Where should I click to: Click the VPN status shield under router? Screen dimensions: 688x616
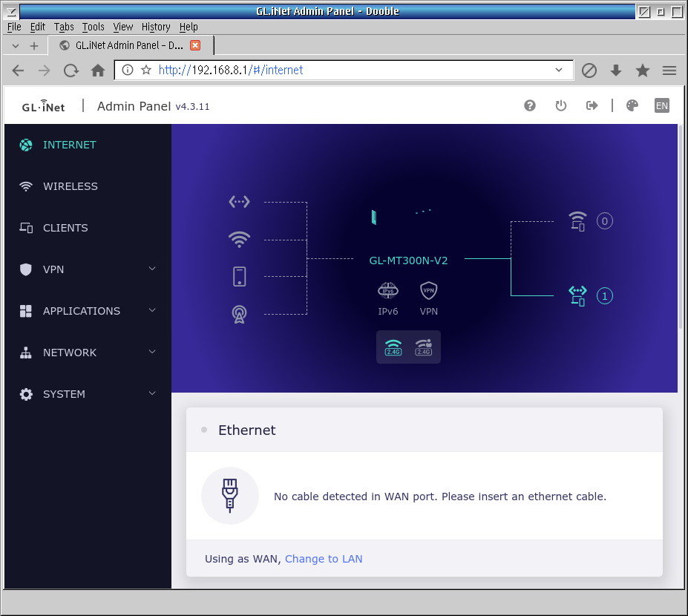(429, 290)
